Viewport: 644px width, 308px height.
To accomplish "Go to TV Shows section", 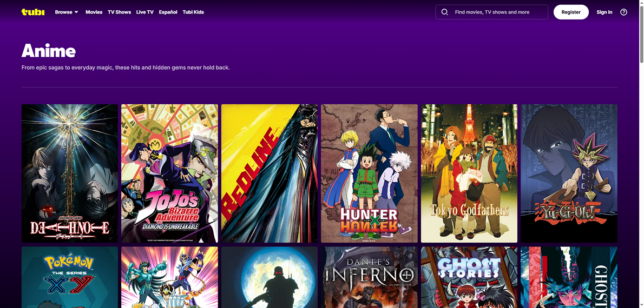I will click(120, 12).
